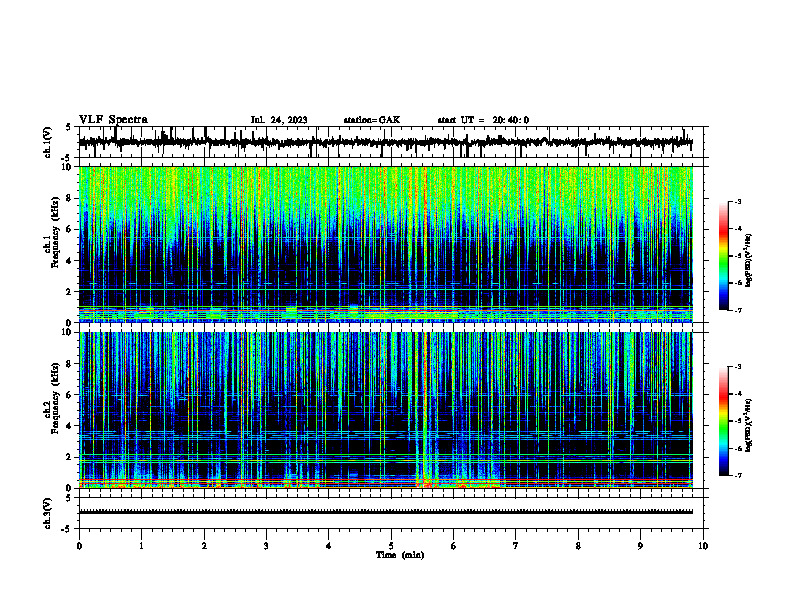
Task: Click the "6" kHz tick of ch.1 spectrogram
Action: click(70, 229)
